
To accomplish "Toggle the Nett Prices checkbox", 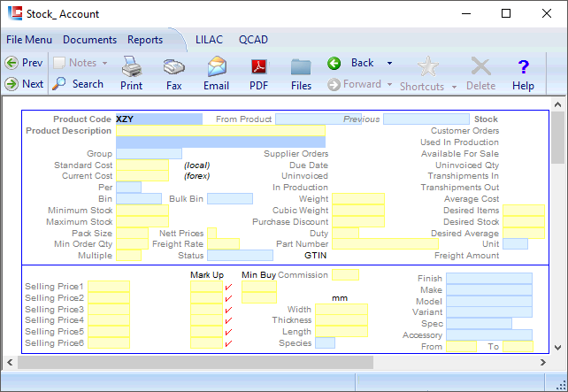I will pyautogui.click(x=211, y=233).
